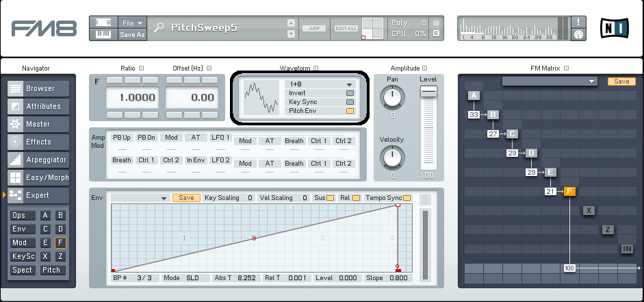Select operator B in FM Matrix

493,114
